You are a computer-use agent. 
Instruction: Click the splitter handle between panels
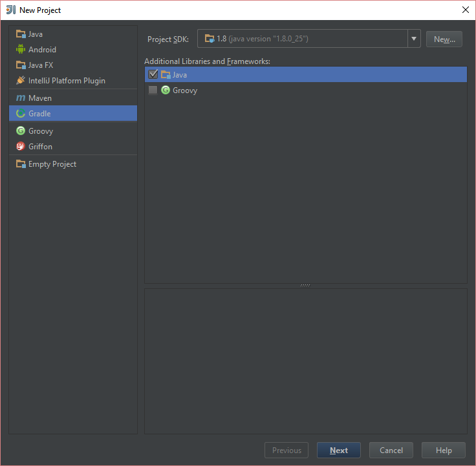click(x=305, y=285)
